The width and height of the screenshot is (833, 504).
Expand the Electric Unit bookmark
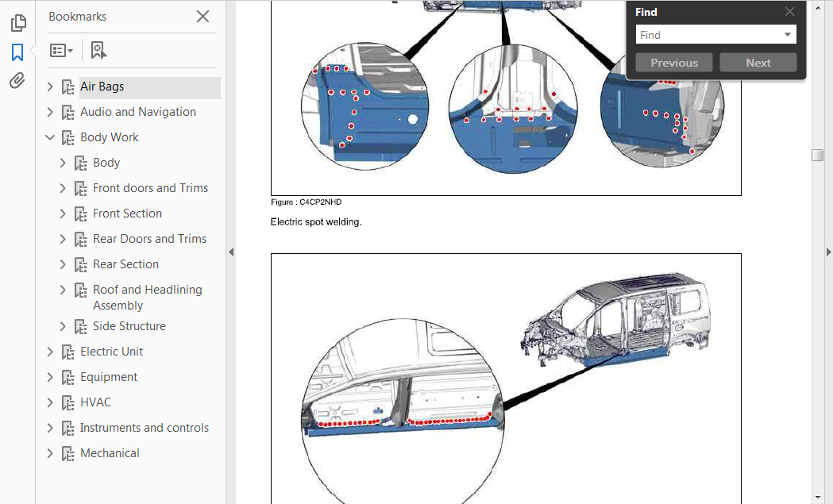pos(50,352)
